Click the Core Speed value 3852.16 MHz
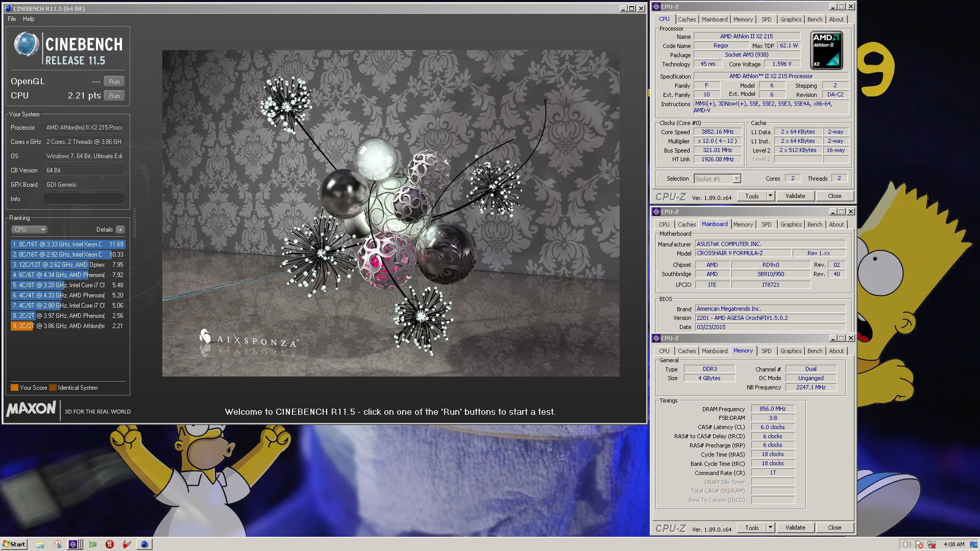Screen dimensions: 980x551 click(717, 132)
